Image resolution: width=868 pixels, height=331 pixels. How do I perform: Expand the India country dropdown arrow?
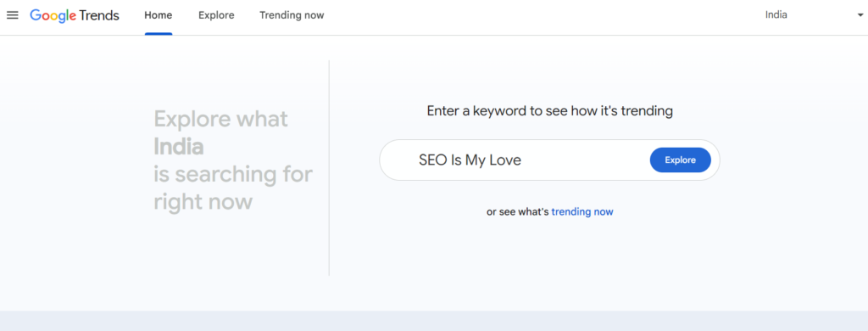click(x=860, y=15)
